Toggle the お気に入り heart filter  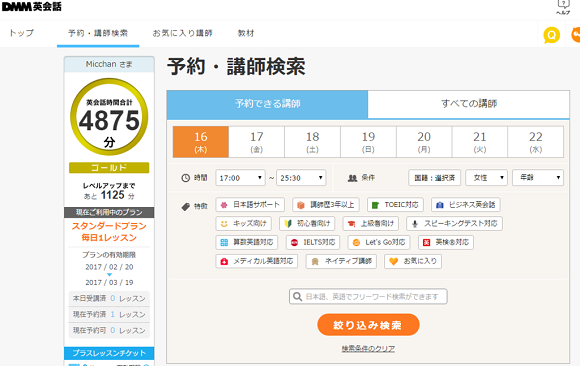pyautogui.click(x=413, y=261)
